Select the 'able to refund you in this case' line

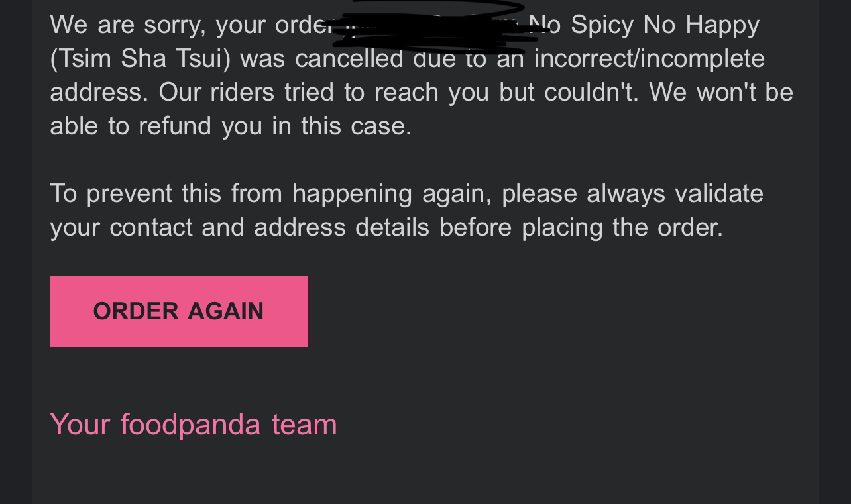pyautogui.click(x=231, y=126)
